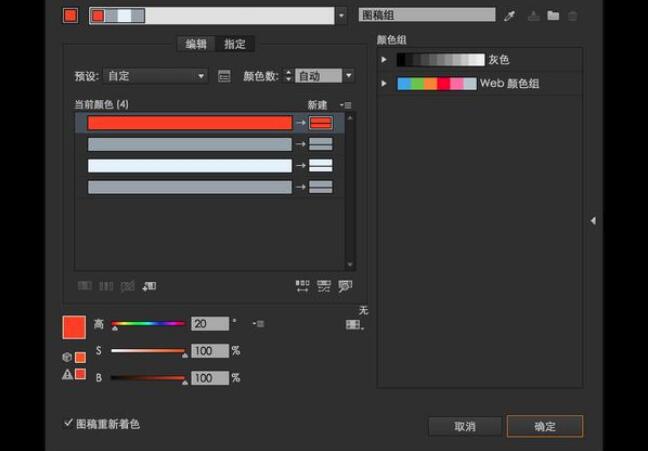The width and height of the screenshot is (648, 451).
Task: Toggle 图稿重新着色 checkbox
Action: coord(68,423)
